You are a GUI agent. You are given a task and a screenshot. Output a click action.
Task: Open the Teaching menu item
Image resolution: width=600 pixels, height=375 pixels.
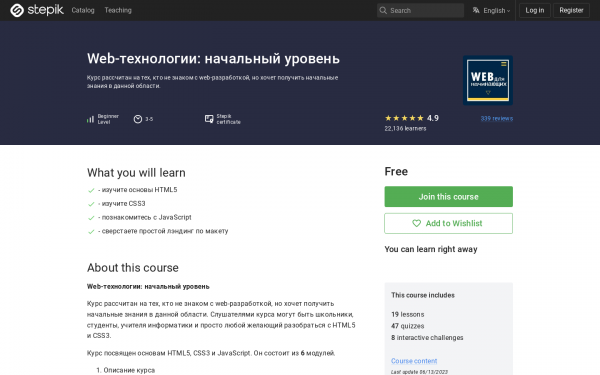118,10
